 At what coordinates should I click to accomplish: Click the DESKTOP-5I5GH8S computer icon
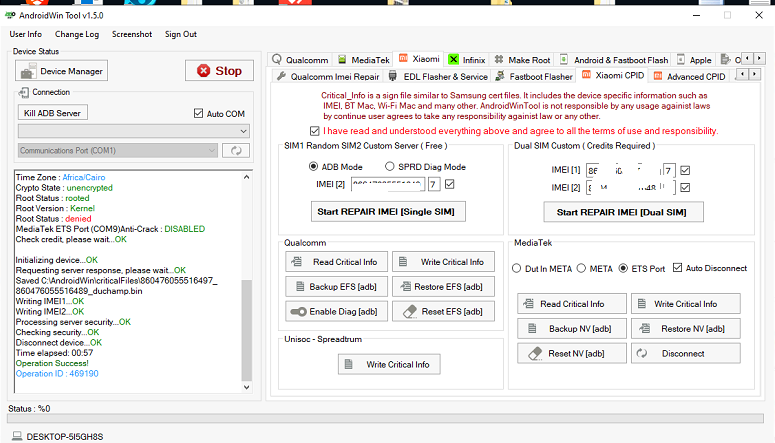click(17, 436)
